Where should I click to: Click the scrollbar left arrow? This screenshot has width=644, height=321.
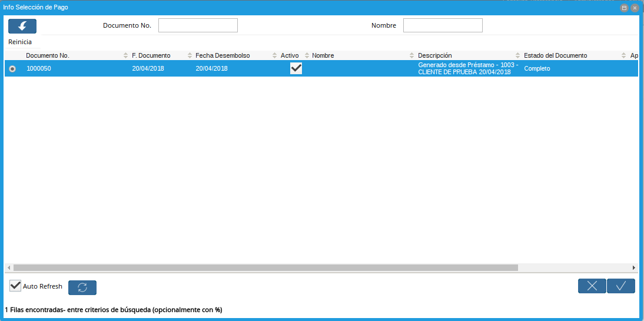point(9,267)
